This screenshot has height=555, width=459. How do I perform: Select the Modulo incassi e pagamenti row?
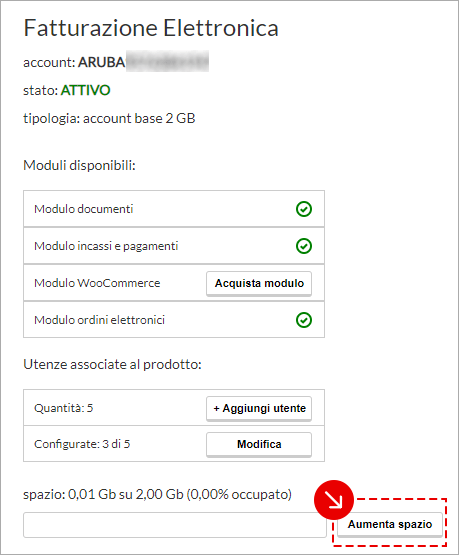click(x=174, y=246)
